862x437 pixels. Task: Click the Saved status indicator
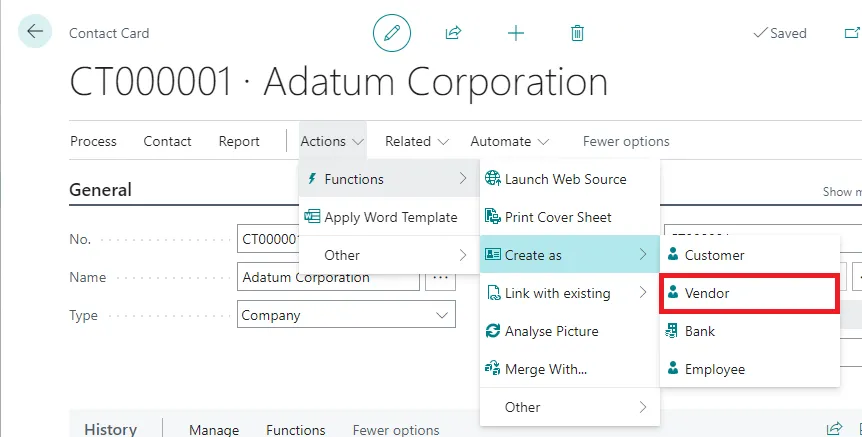pos(780,33)
